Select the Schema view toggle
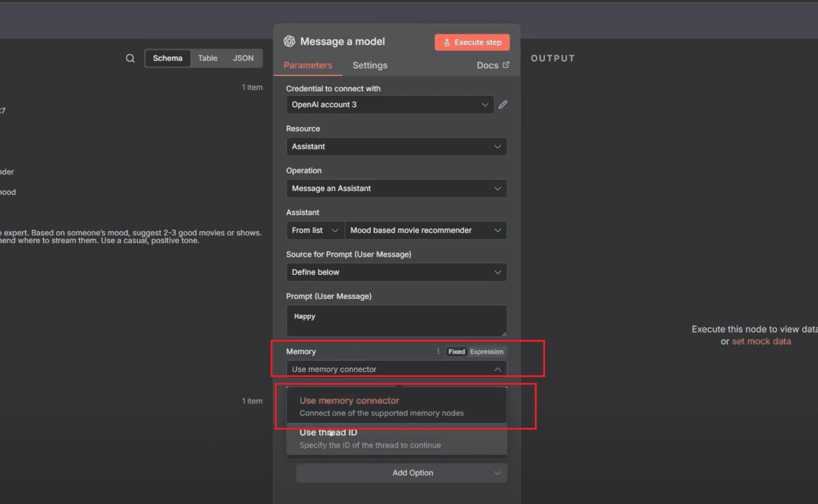The height and width of the screenshot is (504, 818). pyautogui.click(x=167, y=58)
